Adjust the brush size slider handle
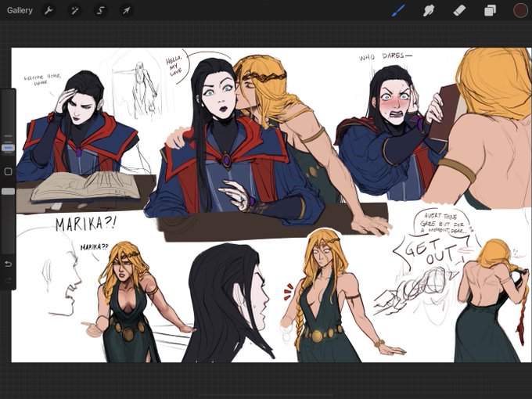 8,148
